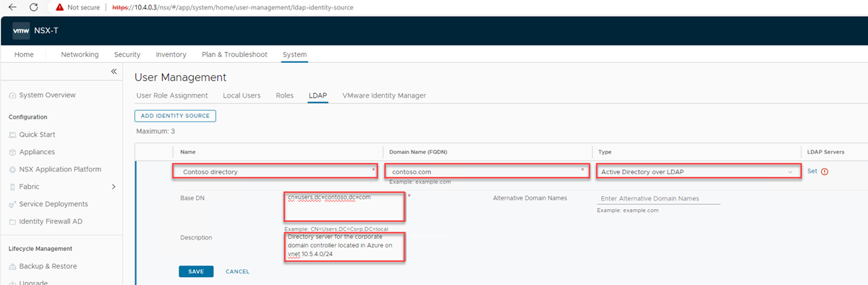Screen dimensions: 868x285
Task: Collapse the sidebar with double-chevron icon
Action: click(114, 71)
